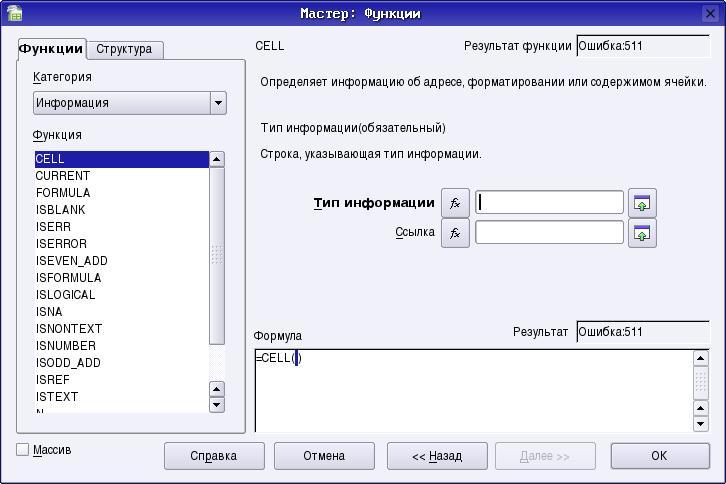The height and width of the screenshot is (484, 726).
Task: Select CELL in function list
Action: (x=122, y=159)
